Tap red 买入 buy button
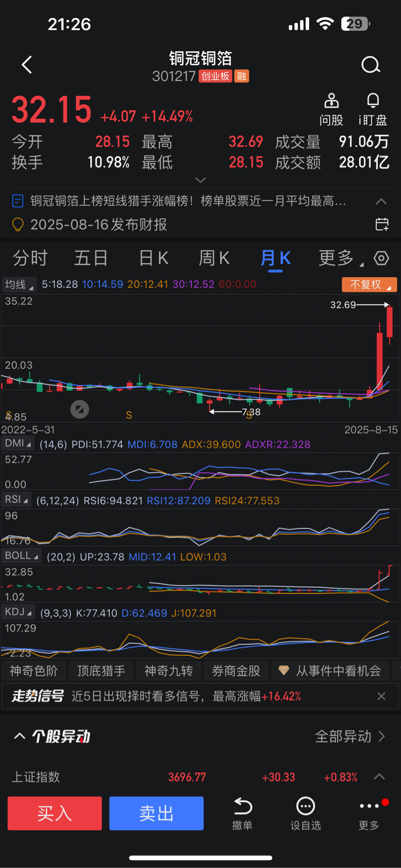This screenshot has height=868, width=401. [x=55, y=813]
